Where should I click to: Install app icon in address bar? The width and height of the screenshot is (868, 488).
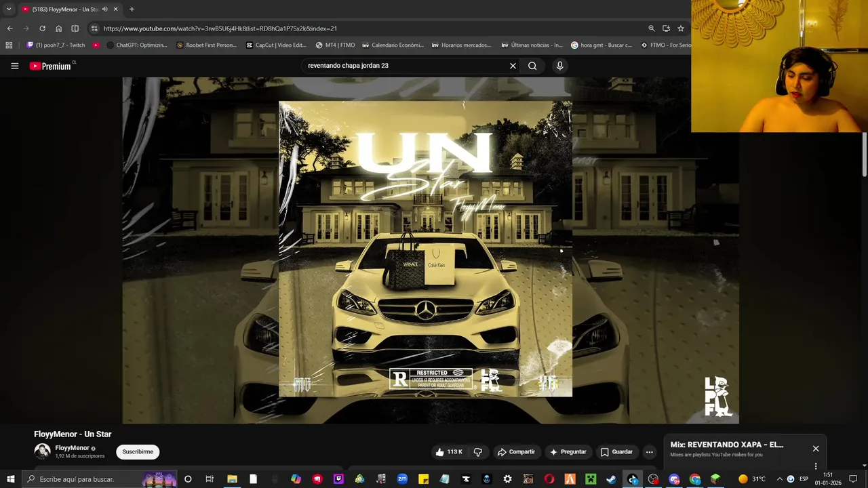pos(666,28)
